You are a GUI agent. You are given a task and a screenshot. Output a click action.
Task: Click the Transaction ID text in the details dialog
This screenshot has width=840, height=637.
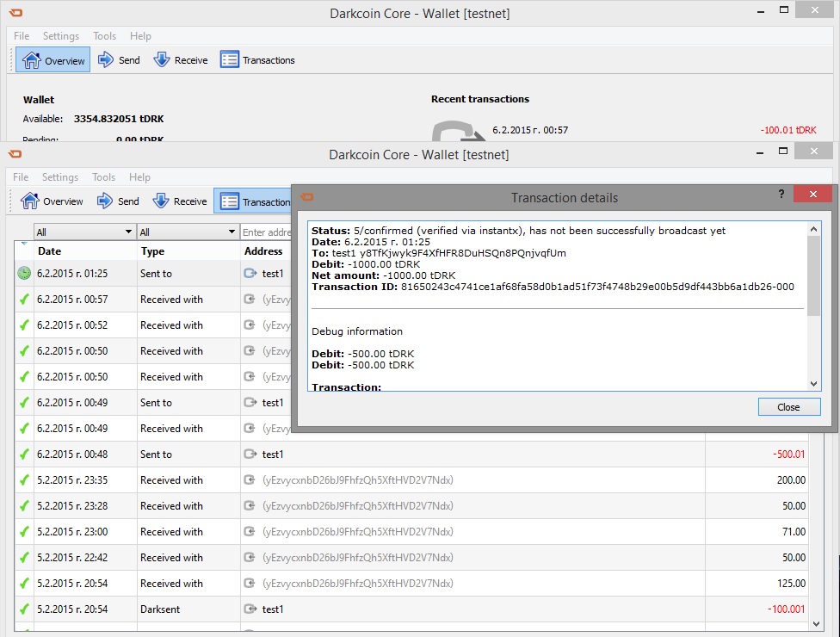553,287
